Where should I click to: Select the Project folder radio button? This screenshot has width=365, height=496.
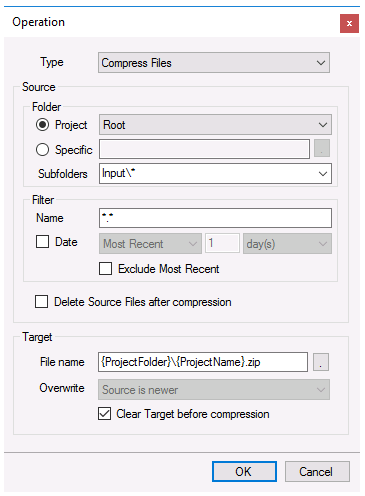[x=42, y=125]
